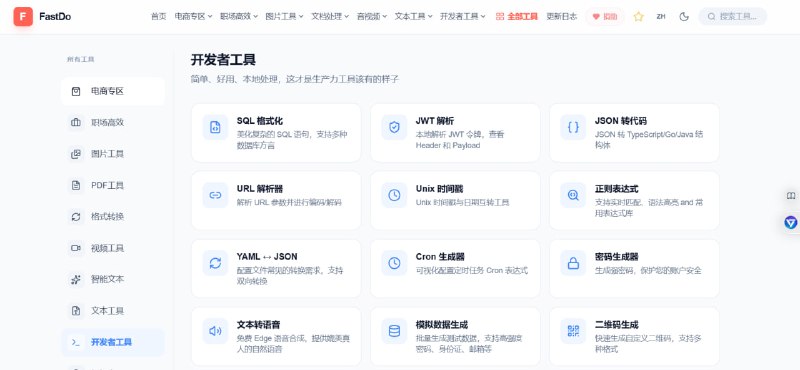The image size is (800, 370).
Task: Open the URL 解析器 link icon
Action: click(x=215, y=195)
